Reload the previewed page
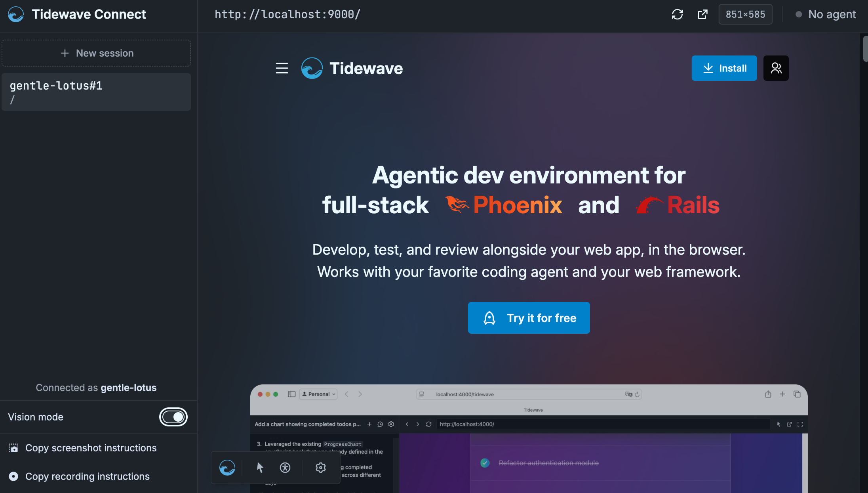868x493 pixels. pyautogui.click(x=677, y=14)
